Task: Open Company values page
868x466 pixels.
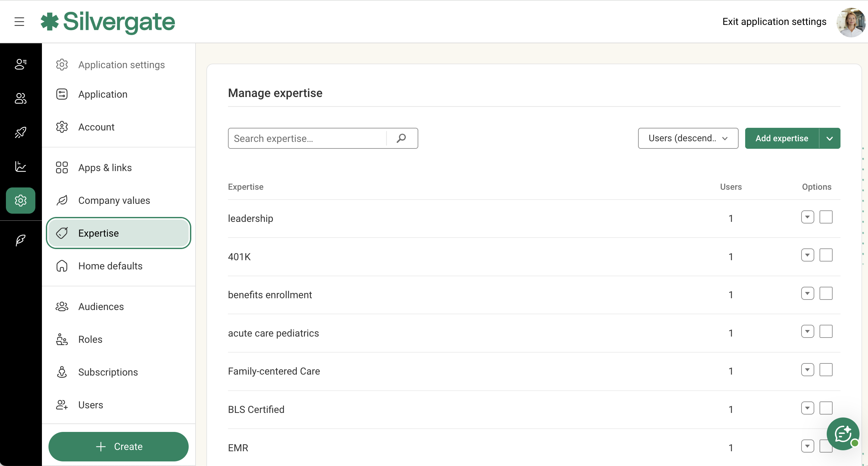Action: [119, 200]
